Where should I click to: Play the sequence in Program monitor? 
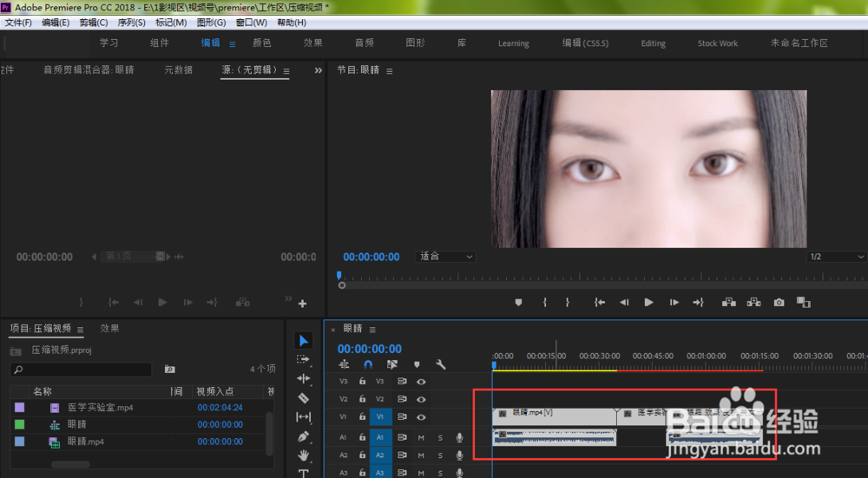pos(648,303)
